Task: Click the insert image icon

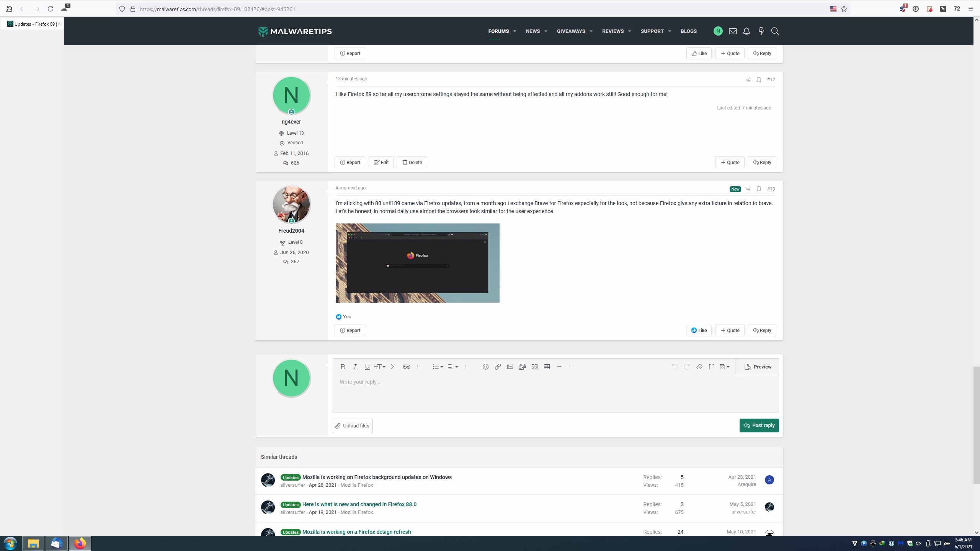Action: [x=510, y=367]
